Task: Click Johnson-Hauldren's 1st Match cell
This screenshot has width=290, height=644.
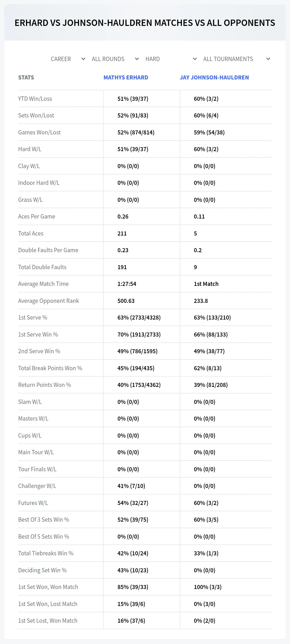Action: (x=206, y=284)
